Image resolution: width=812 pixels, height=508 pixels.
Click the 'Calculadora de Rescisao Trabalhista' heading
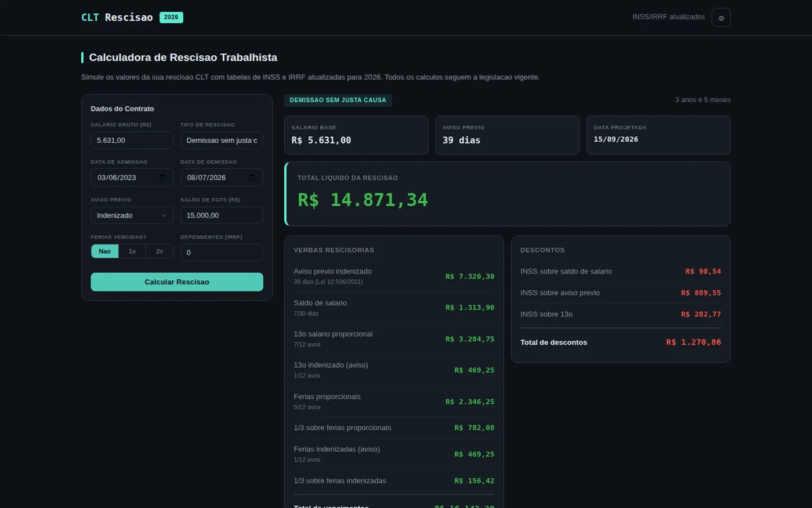pyautogui.click(x=183, y=57)
